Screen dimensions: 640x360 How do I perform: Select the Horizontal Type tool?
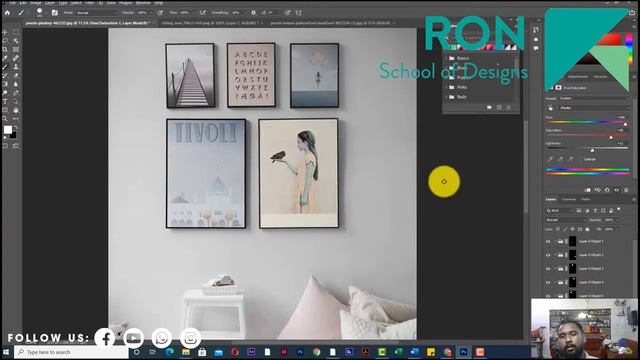pyautogui.click(x=5, y=102)
